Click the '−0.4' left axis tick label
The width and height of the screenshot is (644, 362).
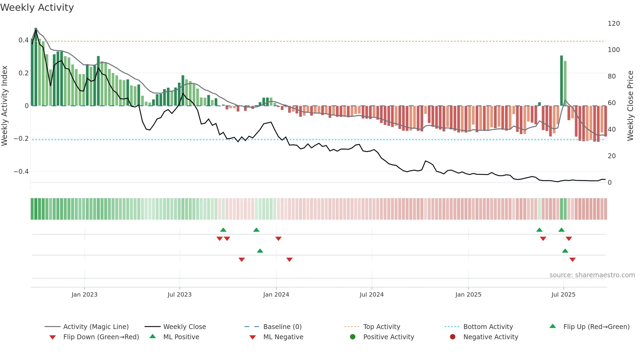21,171
